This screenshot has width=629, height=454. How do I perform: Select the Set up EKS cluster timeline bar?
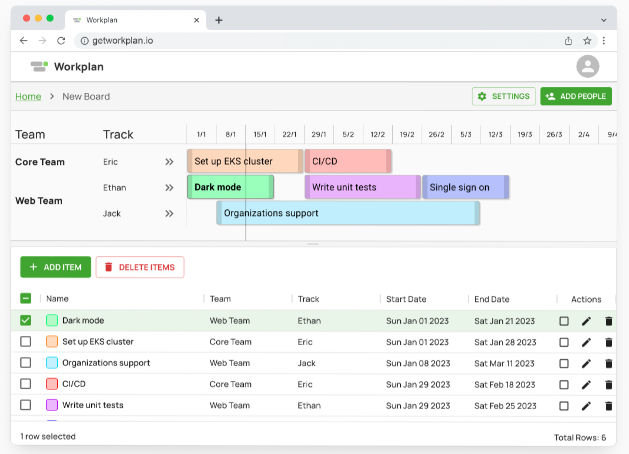click(x=245, y=161)
